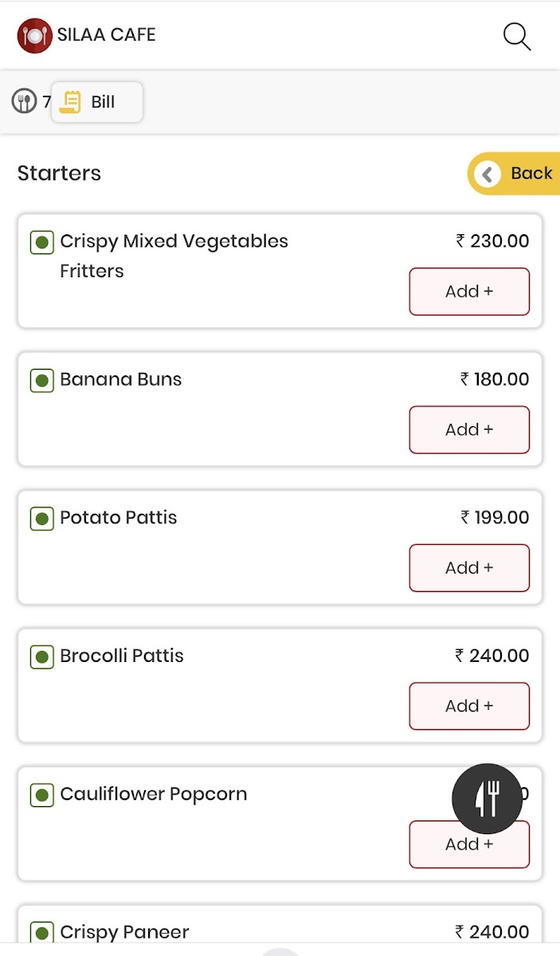The height and width of the screenshot is (956, 560).
Task: Go back using the yellow Back button
Action: coord(515,174)
